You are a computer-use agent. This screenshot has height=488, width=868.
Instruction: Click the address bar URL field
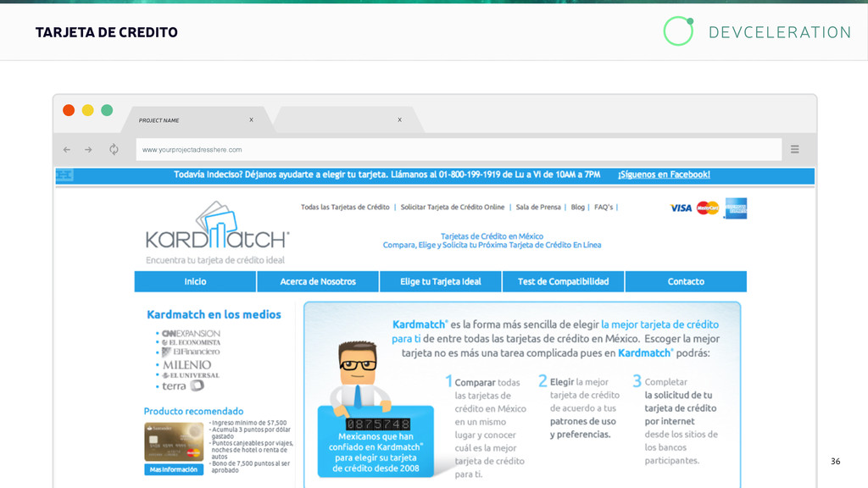[x=459, y=149]
